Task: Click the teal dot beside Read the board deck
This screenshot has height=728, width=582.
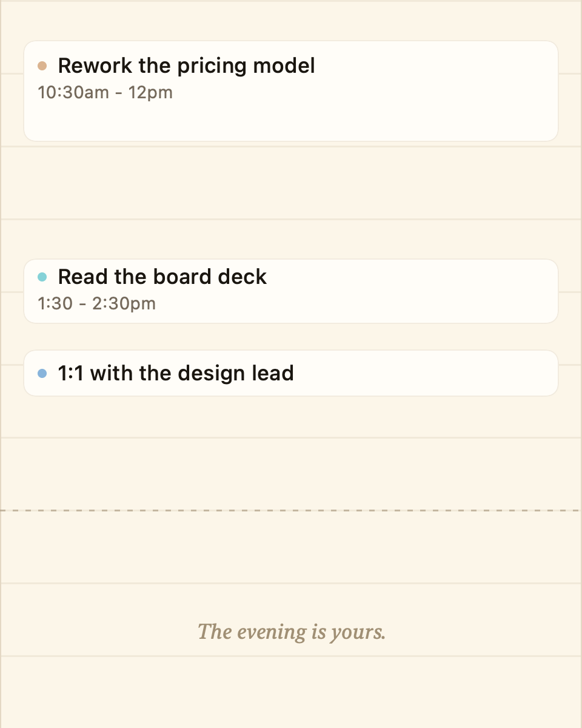Action: coord(42,277)
